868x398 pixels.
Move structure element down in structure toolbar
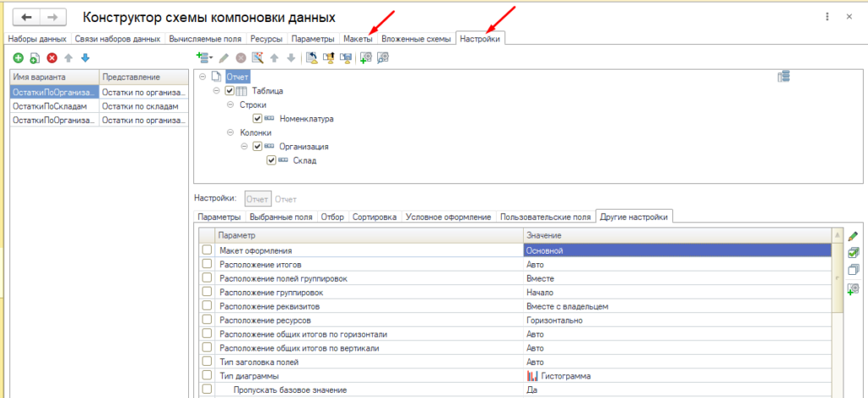290,57
